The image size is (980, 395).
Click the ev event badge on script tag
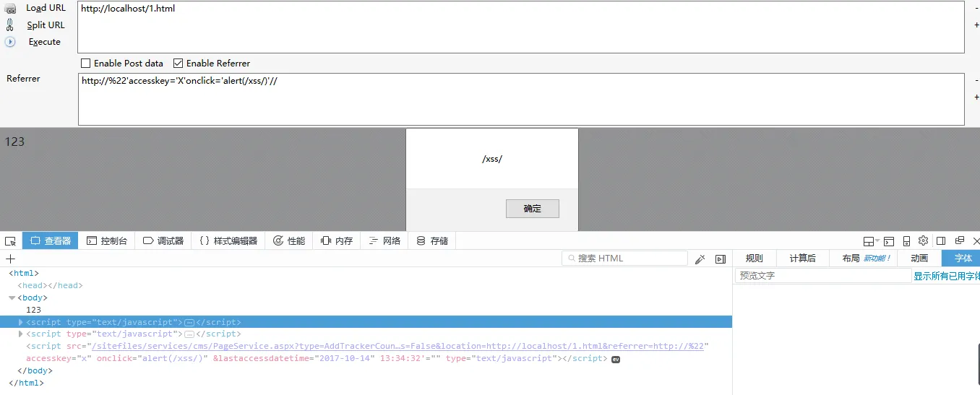[616, 359]
